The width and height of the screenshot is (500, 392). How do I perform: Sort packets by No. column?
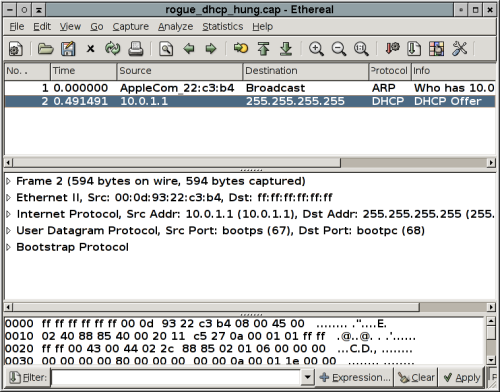[27, 71]
